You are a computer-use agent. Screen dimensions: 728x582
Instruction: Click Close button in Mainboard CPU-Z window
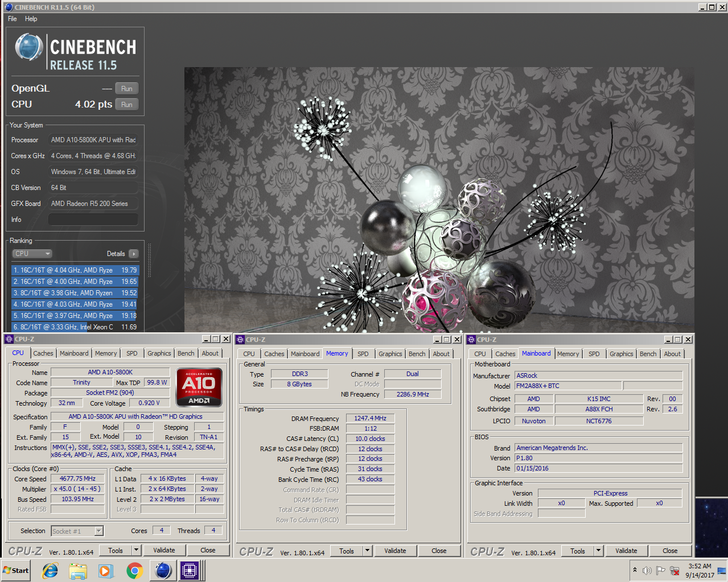670,551
